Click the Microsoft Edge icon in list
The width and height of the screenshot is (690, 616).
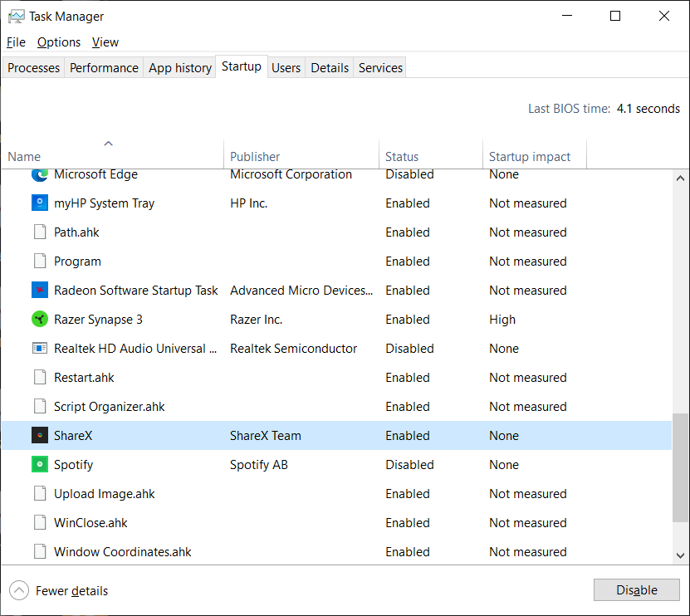click(40, 174)
